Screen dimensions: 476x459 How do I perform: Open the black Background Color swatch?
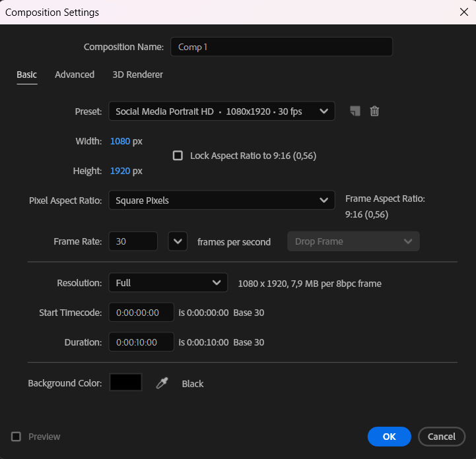click(125, 382)
